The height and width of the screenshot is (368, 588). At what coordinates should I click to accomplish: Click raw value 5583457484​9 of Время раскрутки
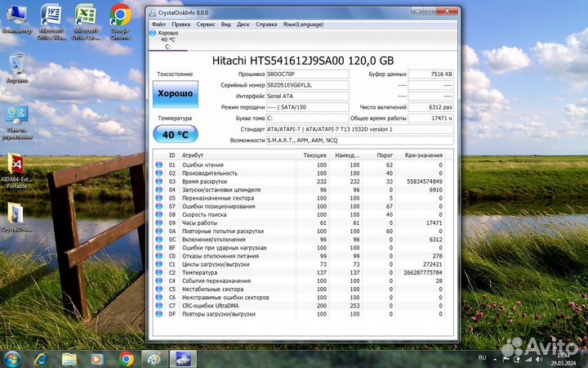(x=424, y=182)
